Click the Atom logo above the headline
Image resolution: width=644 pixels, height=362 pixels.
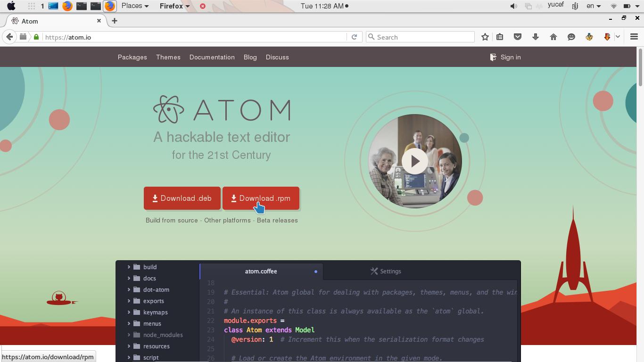coord(169,109)
